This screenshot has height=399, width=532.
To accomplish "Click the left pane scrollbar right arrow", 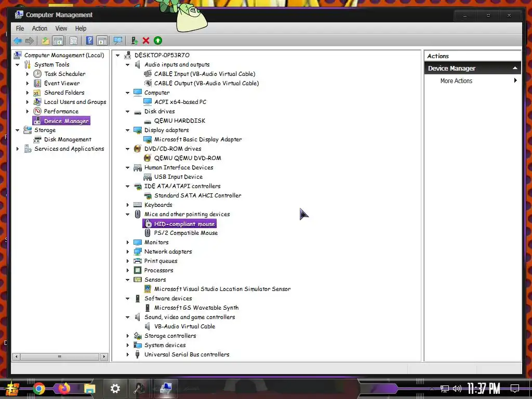I will [x=104, y=356].
